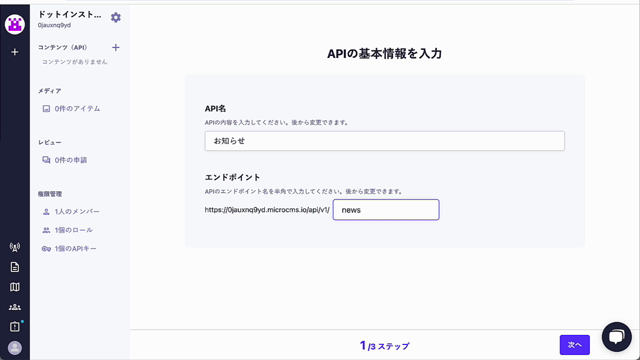This screenshot has width=640, height=360.
Task: Open 1個のロール roles page
Action: 68,230
